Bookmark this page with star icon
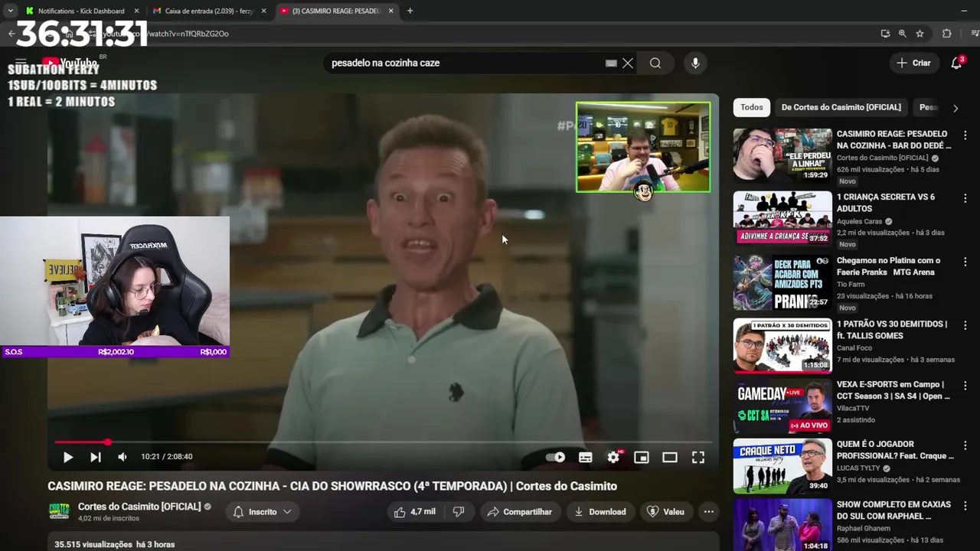This screenshot has width=980, height=551. click(920, 34)
